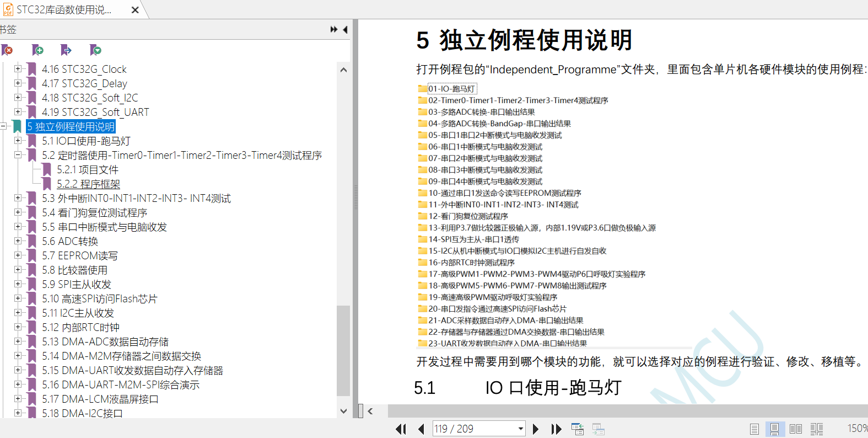Click the document horizontal scroll left arrow
Viewport: 868px width, 438px height.
(370, 411)
